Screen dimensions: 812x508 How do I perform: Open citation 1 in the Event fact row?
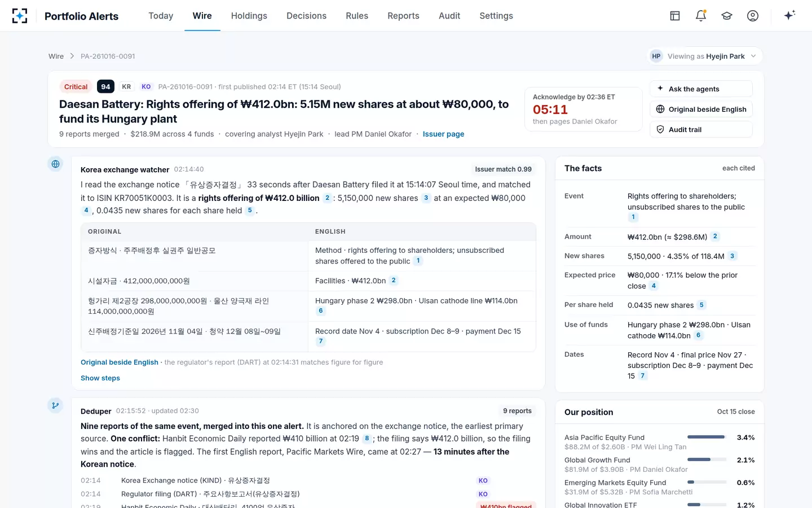coord(633,217)
